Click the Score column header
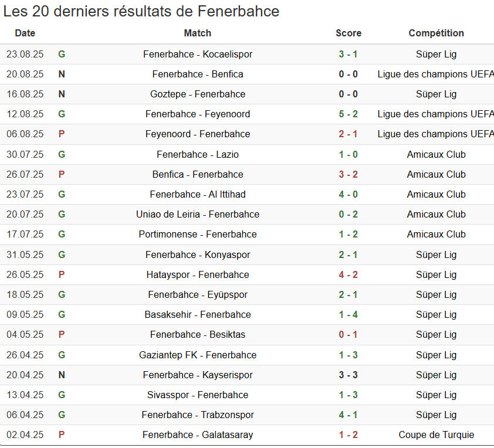Image resolution: width=494 pixels, height=448 pixels. tap(348, 33)
